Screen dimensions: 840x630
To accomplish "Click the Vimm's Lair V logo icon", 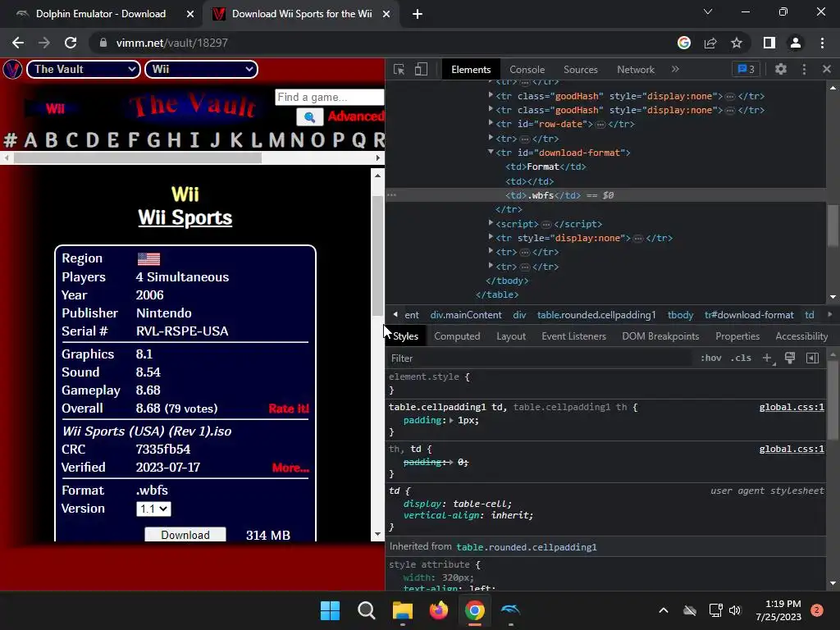I will (x=12, y=69).
